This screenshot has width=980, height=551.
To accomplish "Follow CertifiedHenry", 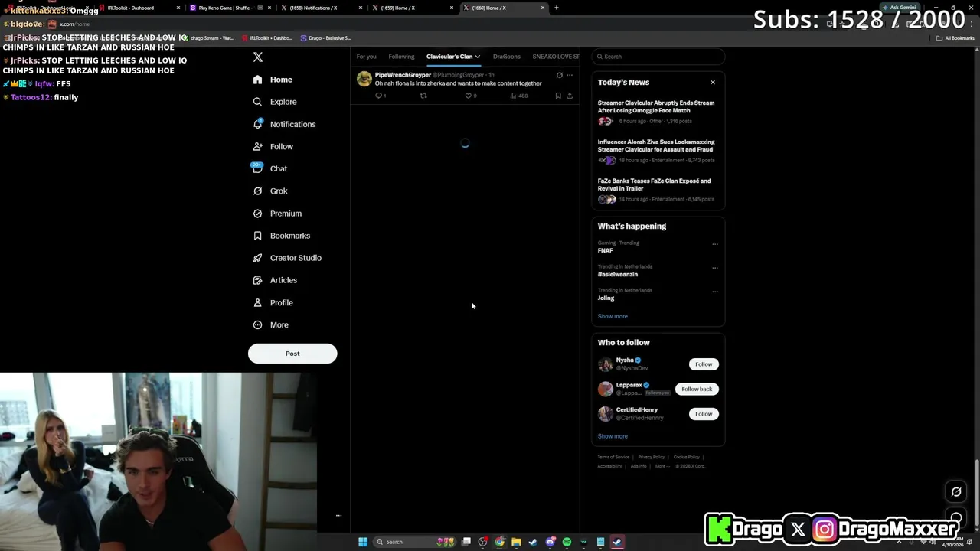I will [704, 414].
